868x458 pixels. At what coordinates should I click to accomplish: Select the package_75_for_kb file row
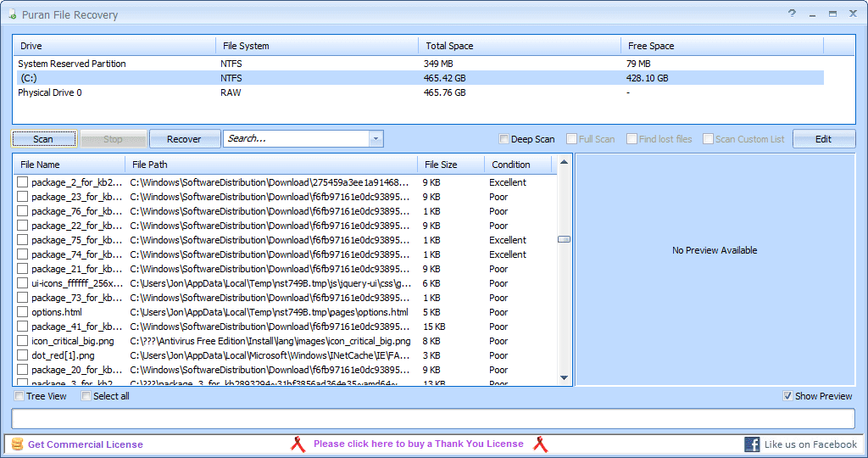coord(285,240)
